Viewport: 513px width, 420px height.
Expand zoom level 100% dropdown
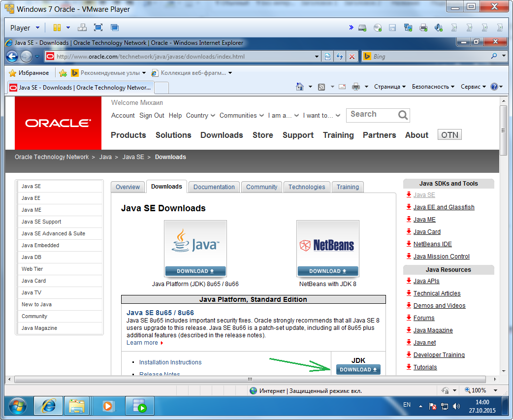coord(496,390)
